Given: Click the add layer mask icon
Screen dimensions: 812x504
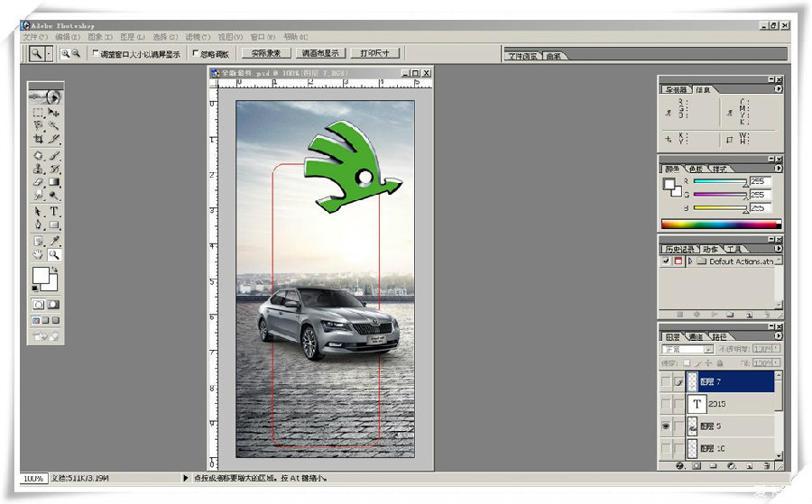Looking at the screenshot, I should 697,466.
